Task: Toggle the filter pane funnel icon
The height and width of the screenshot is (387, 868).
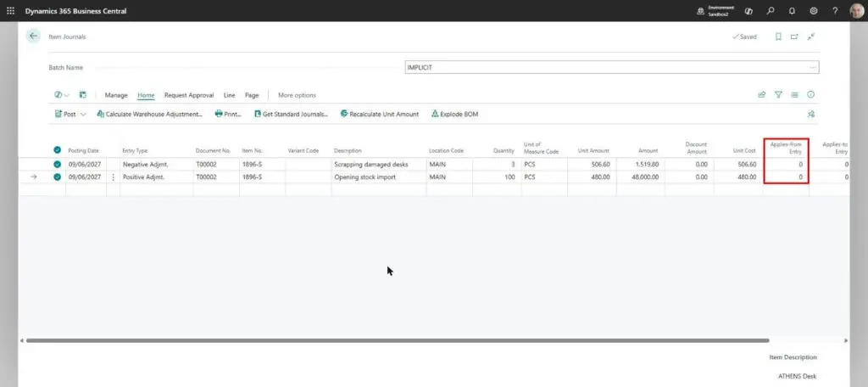Action: 778,95
